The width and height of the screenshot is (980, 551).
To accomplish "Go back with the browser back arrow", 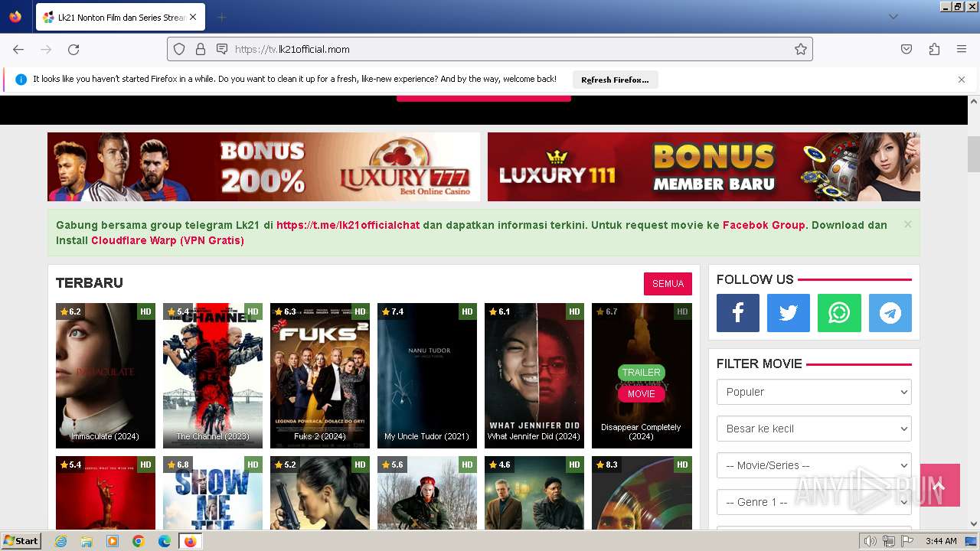I will 18,49.
